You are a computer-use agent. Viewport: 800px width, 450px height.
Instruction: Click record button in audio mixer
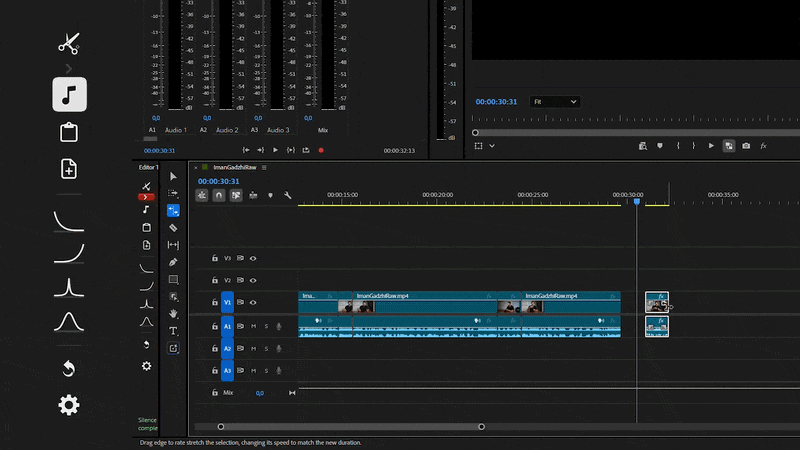[x=321, y=151]
